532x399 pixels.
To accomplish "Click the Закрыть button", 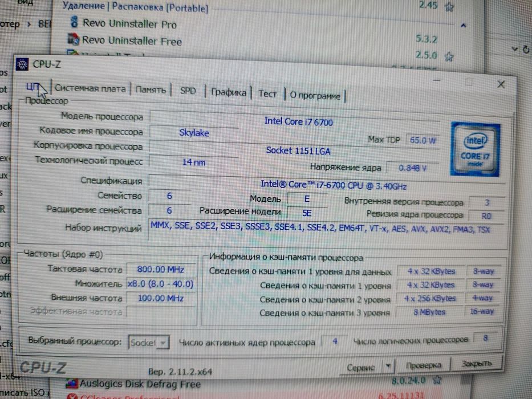I will pos(476,364).
